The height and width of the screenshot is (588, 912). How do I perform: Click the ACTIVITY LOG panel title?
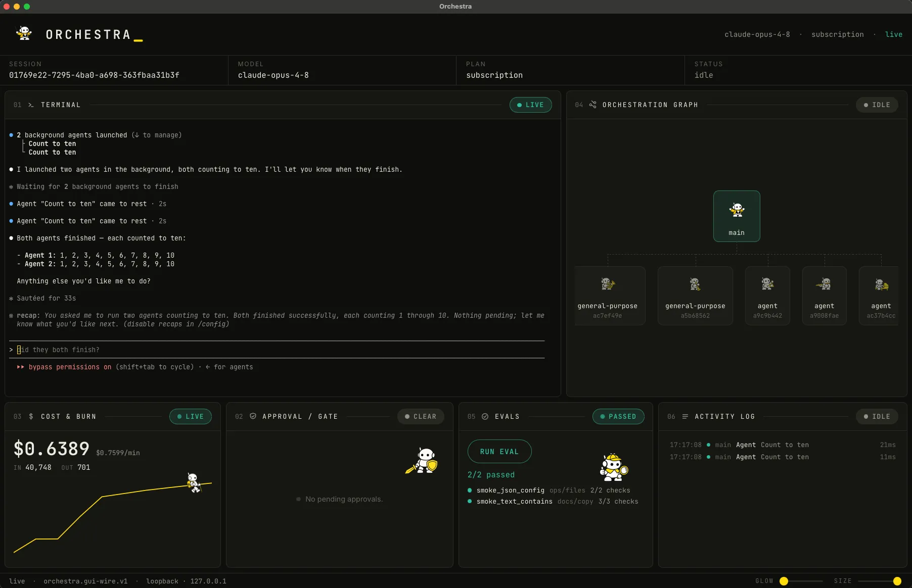[x=725, y=417]
